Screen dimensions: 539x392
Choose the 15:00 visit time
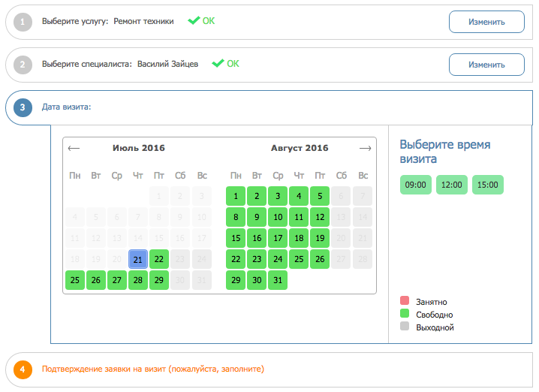(x=488, y=185)
